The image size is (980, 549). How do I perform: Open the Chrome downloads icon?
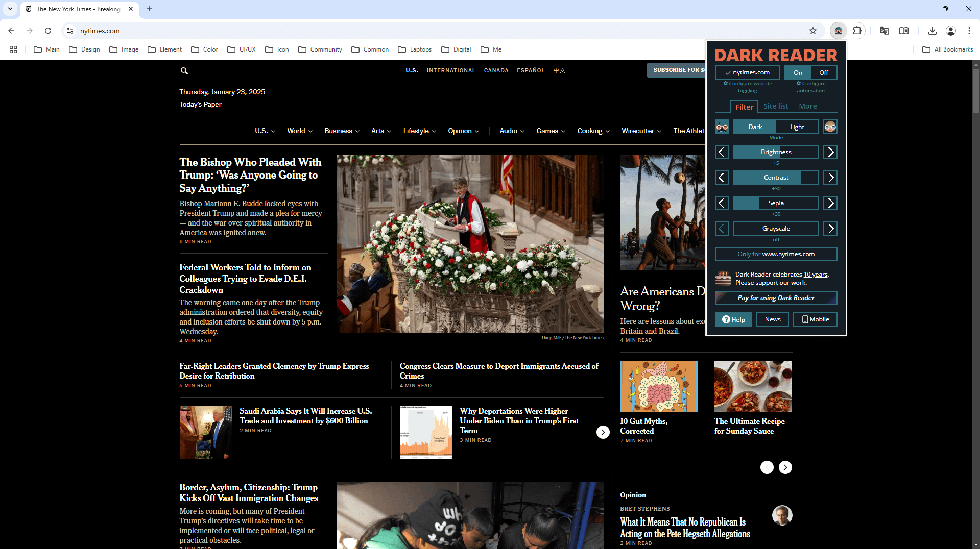pos(933,31)
